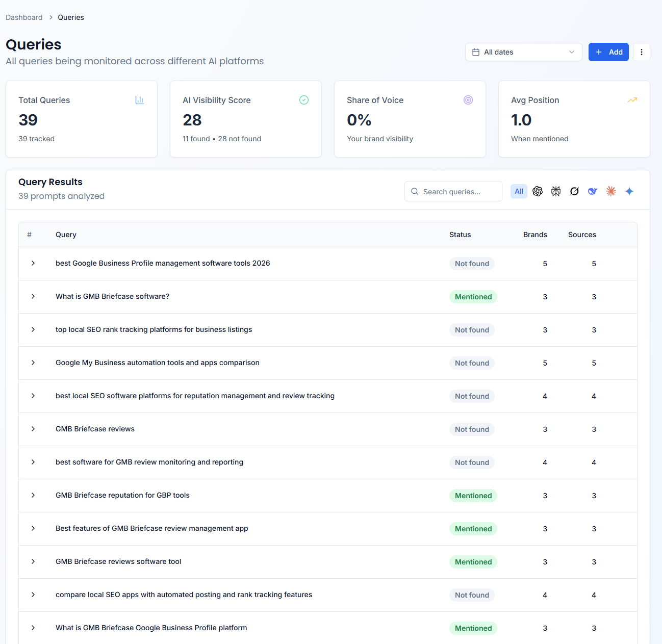662x644 pixels.
Task: Click the bar chart icon on Total Queries
Action: 140,100
